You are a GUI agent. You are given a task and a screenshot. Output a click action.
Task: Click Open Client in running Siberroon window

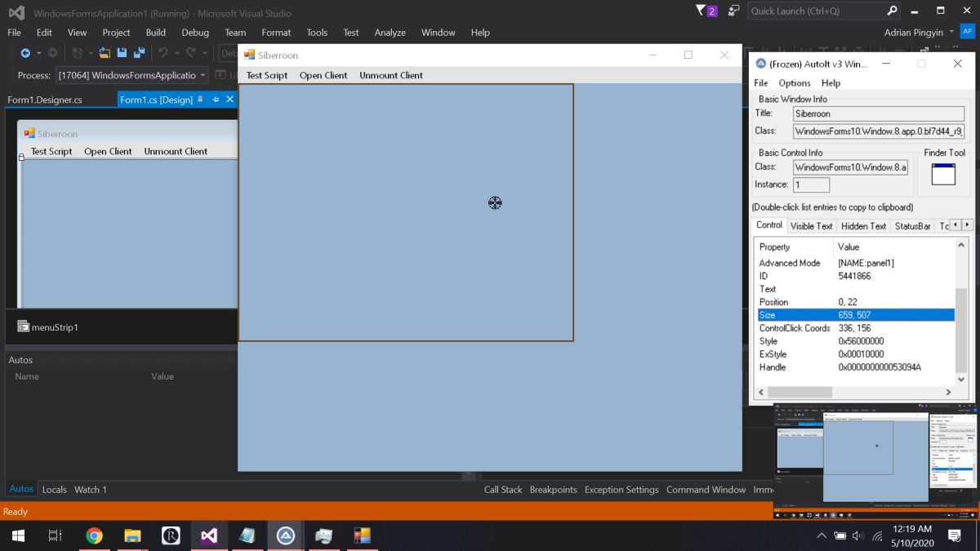[323, 75]
